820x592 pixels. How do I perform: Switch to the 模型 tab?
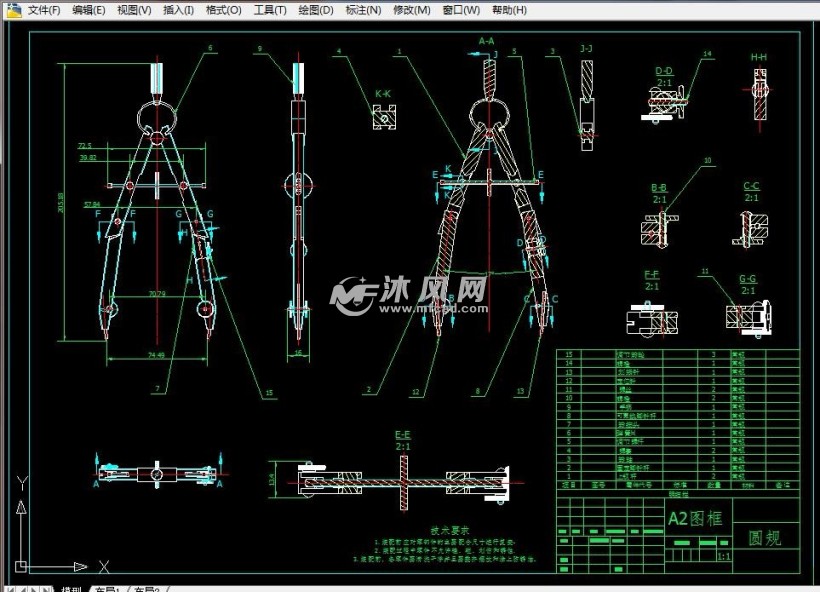coord(71,587)
